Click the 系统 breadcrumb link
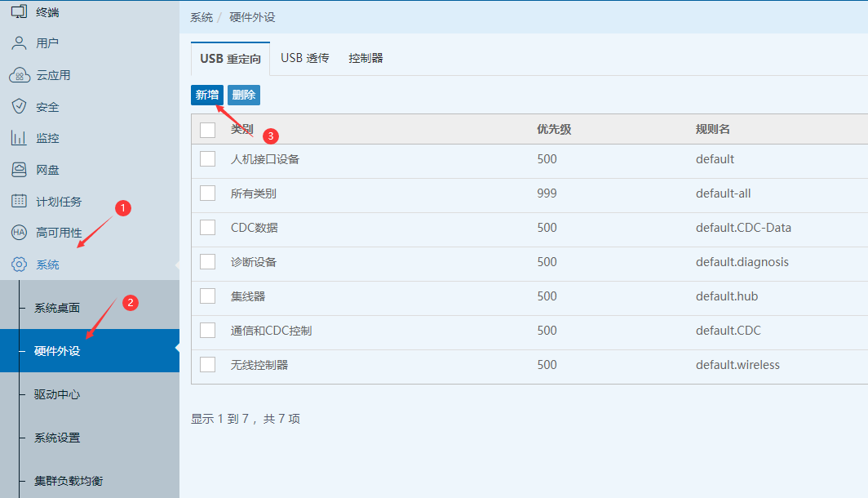Viewport: 868px width, 498px height. tap(201, 17)
